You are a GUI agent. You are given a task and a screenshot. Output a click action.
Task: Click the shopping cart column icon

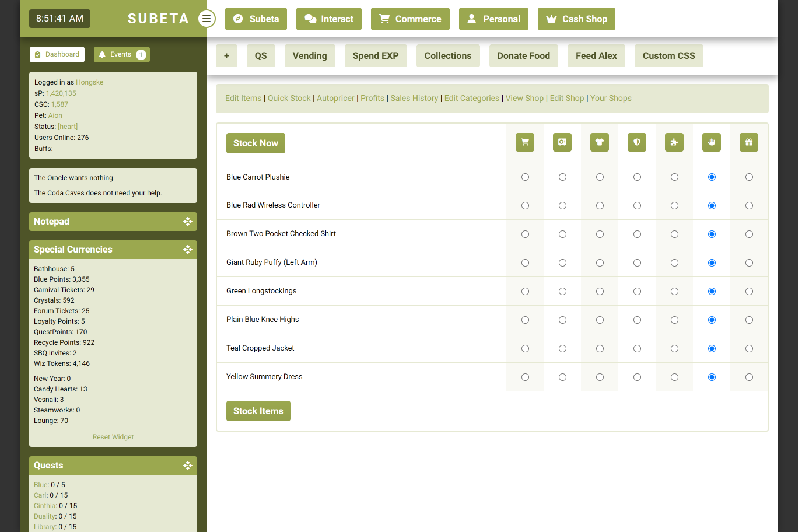click(x=525, y=142)
